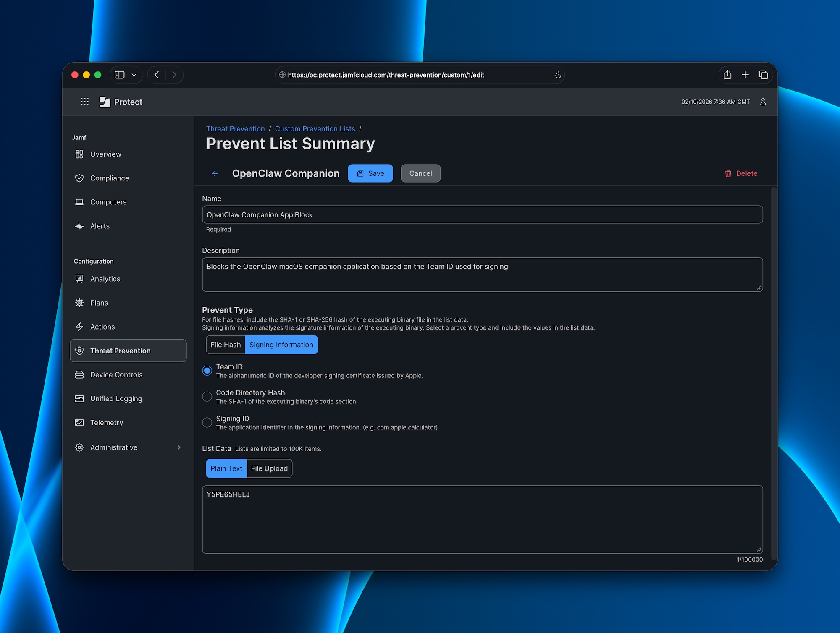The image size is (840, 633).
Task: Cancel editing the prevent list
Action: 420,173
